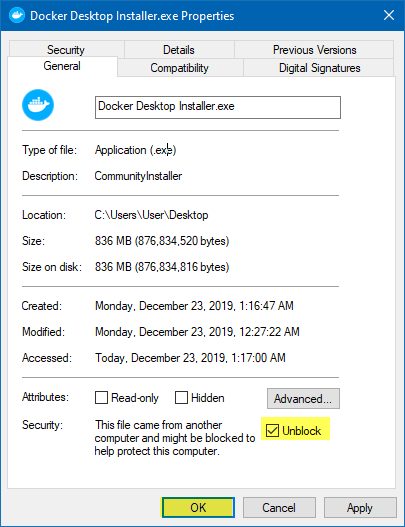Uncheck the Unblock security checkbox
Viewport: 405px width, 527px height.
pyautogui.click(x=272, y=431)
